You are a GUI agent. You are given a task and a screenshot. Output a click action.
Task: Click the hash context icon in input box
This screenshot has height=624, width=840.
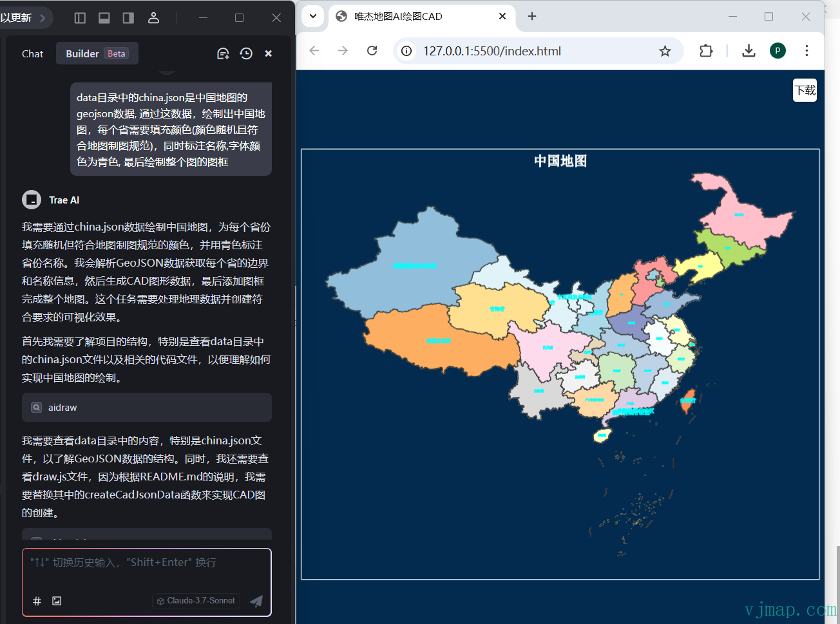37,601
